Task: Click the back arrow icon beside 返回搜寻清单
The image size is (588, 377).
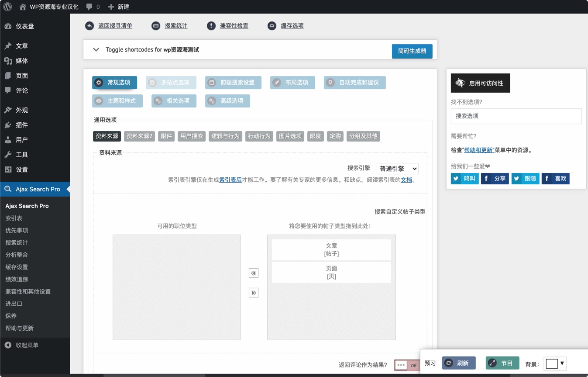Action: tap(89, 26)
